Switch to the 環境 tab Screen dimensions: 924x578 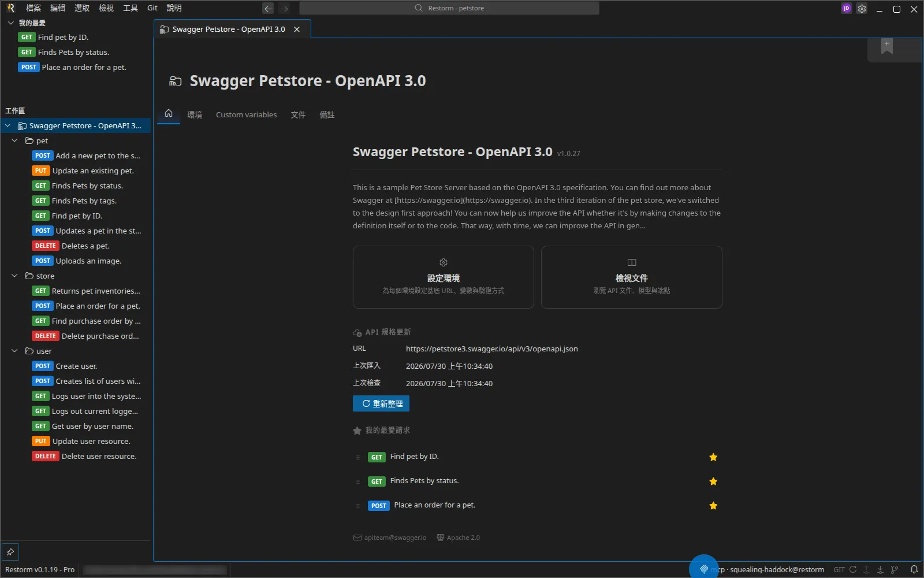click(x=195, y=115)
